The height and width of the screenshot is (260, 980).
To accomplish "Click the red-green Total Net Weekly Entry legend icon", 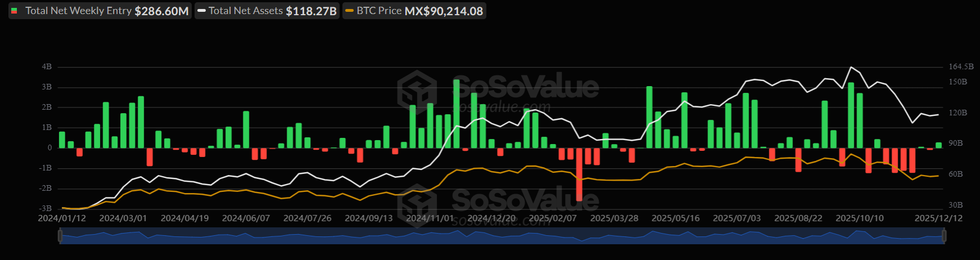I will (x=14, y=11).
